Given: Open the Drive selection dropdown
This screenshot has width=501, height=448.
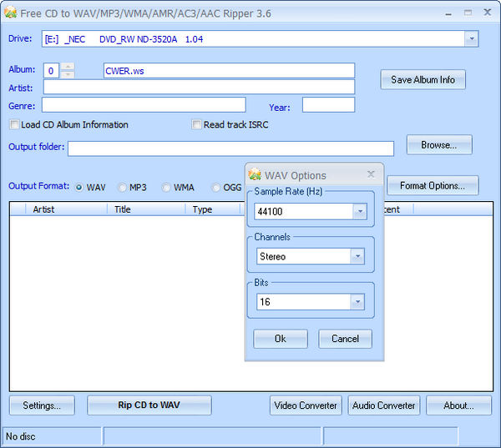Looking at the screenshot, I should (x=471, y=39).
